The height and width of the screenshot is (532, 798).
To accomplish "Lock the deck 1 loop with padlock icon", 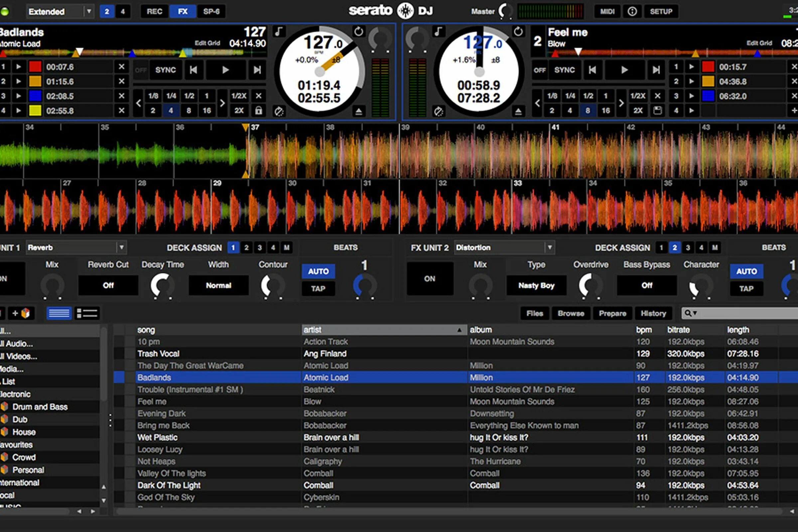I will [259, 111].
